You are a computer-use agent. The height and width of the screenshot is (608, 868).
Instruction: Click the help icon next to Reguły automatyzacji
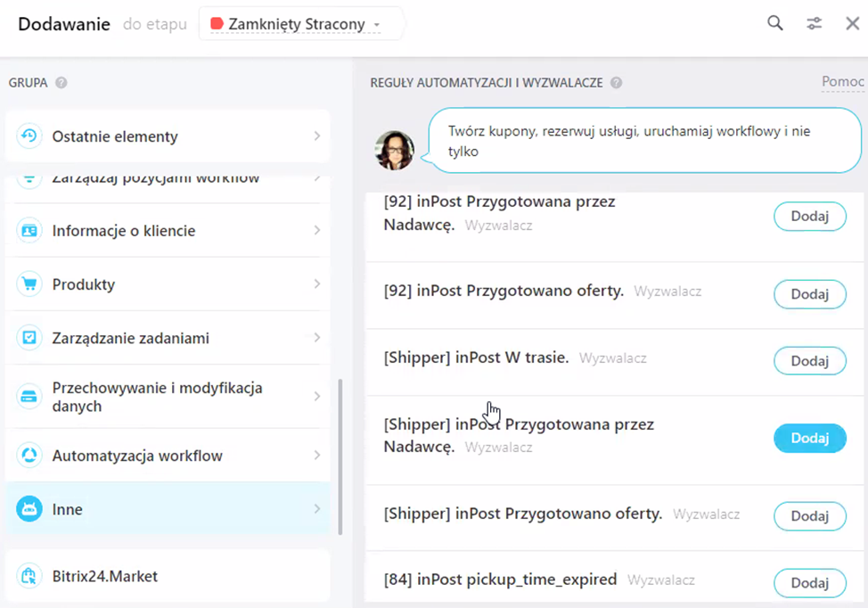[616, 83]
